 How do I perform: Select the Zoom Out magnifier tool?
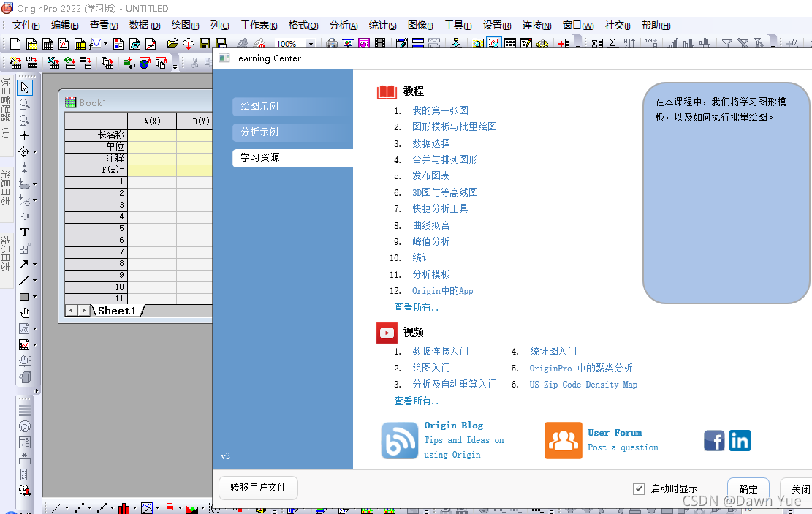tap(24, 120)
